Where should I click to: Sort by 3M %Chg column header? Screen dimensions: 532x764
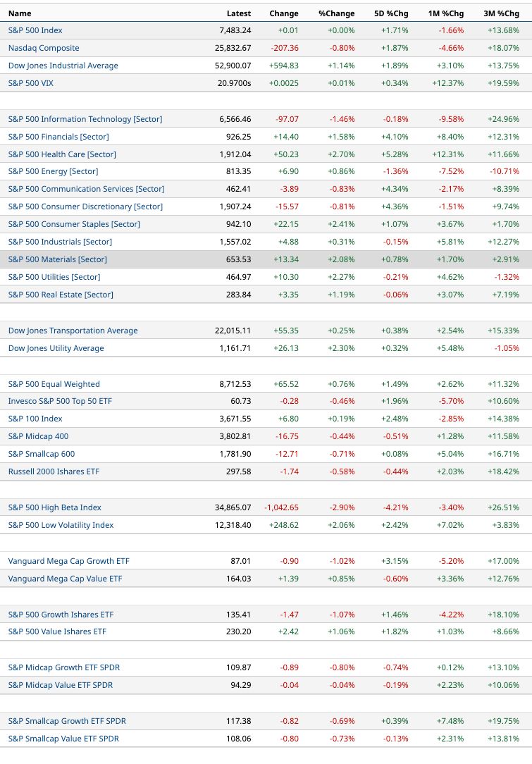[501, 13]
